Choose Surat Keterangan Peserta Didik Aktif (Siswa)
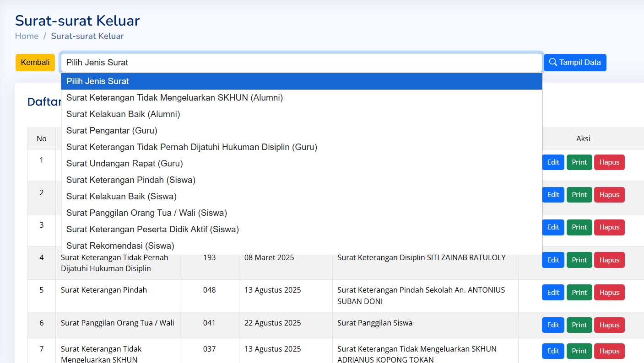The height and width of the screenshot is (363, 644). pos(152,230)
